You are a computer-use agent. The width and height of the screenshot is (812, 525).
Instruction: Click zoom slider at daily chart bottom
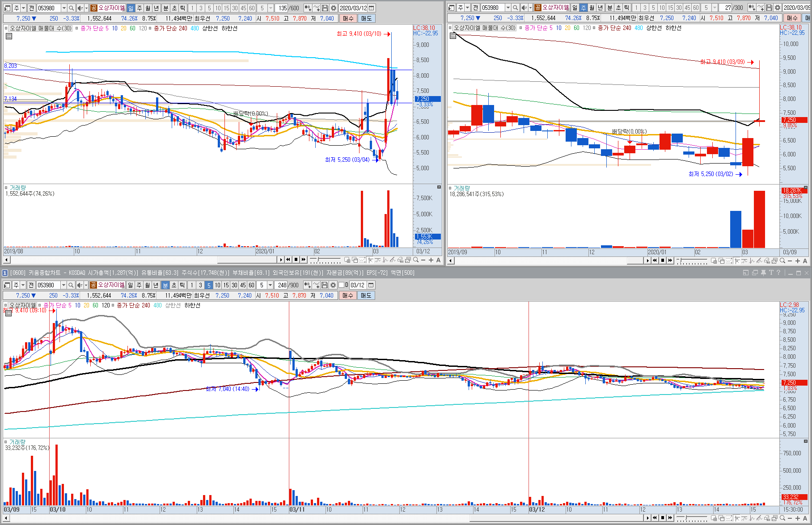coord(325,260)
